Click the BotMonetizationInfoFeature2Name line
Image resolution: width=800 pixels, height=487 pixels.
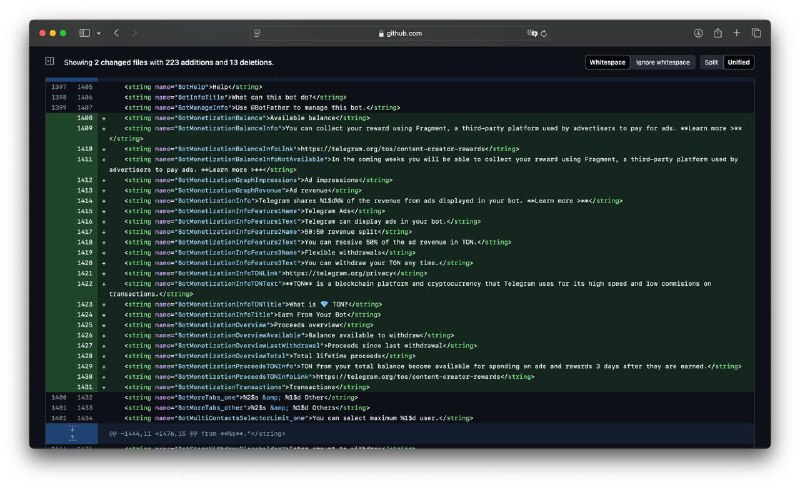click(268, 232)
